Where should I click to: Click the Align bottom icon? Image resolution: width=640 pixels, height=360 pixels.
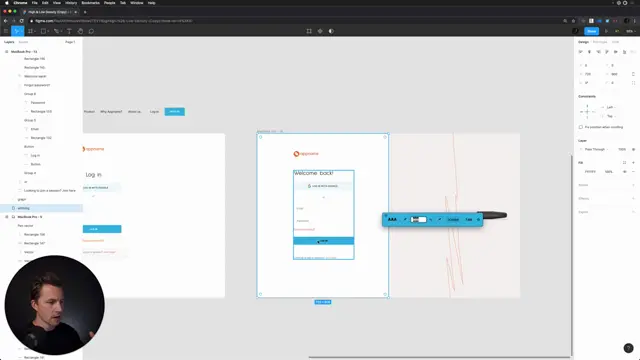[x=624, y=52]
